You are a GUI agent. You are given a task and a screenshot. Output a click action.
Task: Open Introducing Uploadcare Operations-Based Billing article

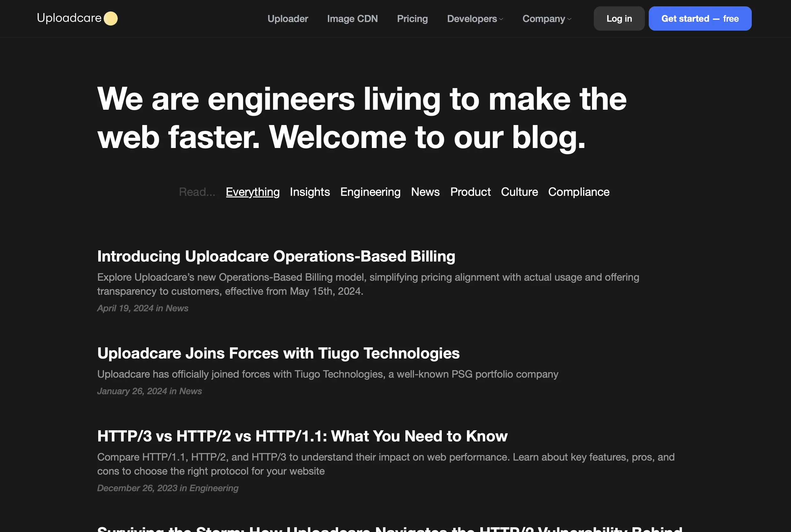[276, 256]
